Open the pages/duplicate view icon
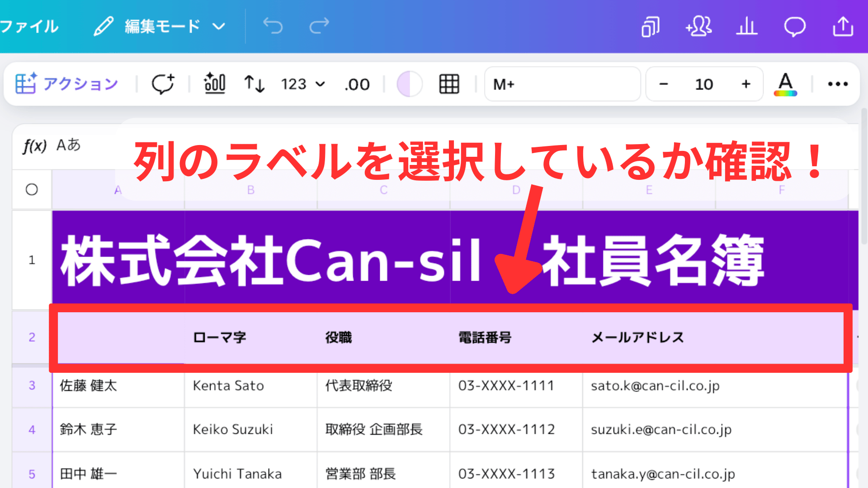Viewport: 868px width, 488px height. click(x=651, y=26)
